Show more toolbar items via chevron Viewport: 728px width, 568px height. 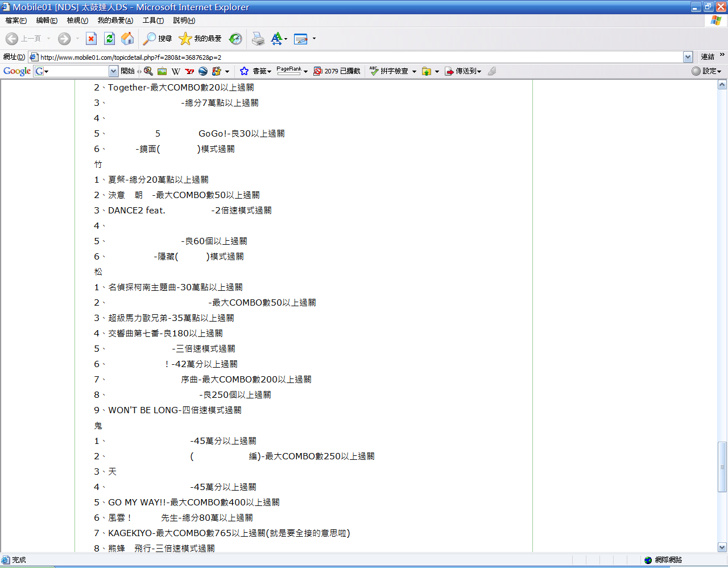(722, 55)
